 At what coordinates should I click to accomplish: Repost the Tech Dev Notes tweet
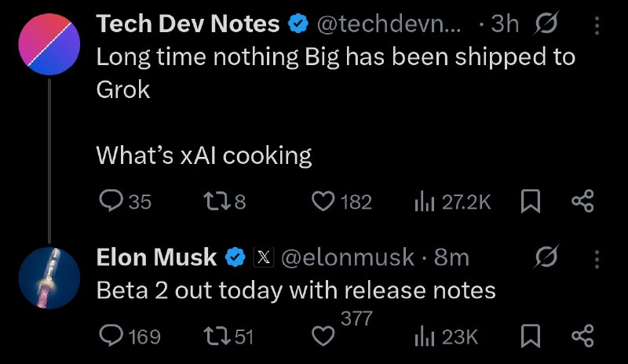pyautogui.click(x=214, y=202)
